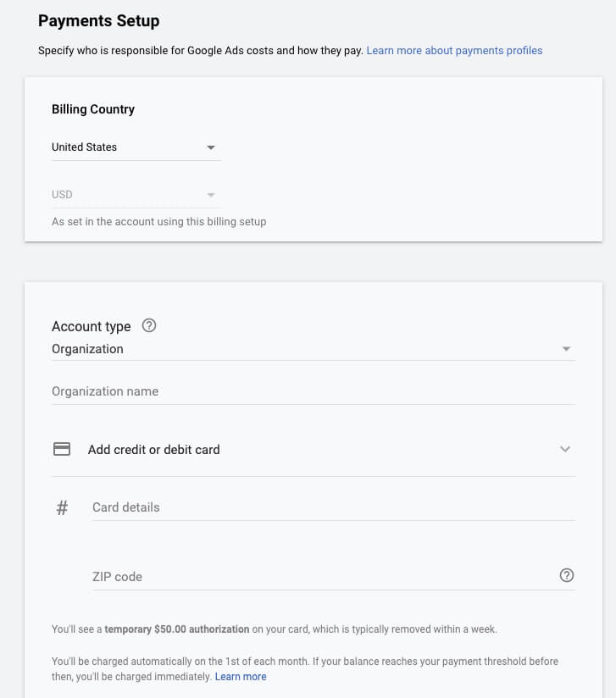Image resolution: width=616 pixels, height=698 pixels.
Task: Select Add credit or debit card
Action: 154,450
